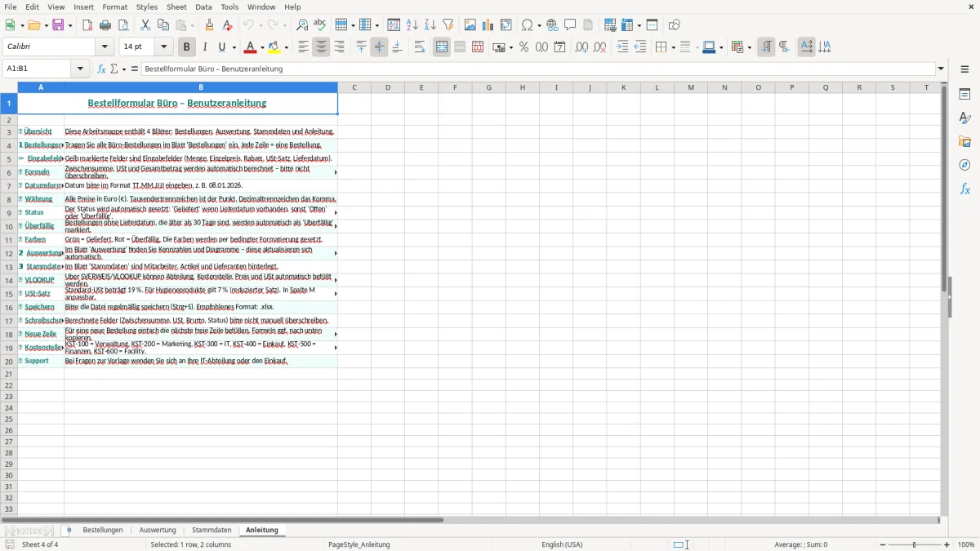Toggle Align Left

pyautogui.click(x=303, y=47)
